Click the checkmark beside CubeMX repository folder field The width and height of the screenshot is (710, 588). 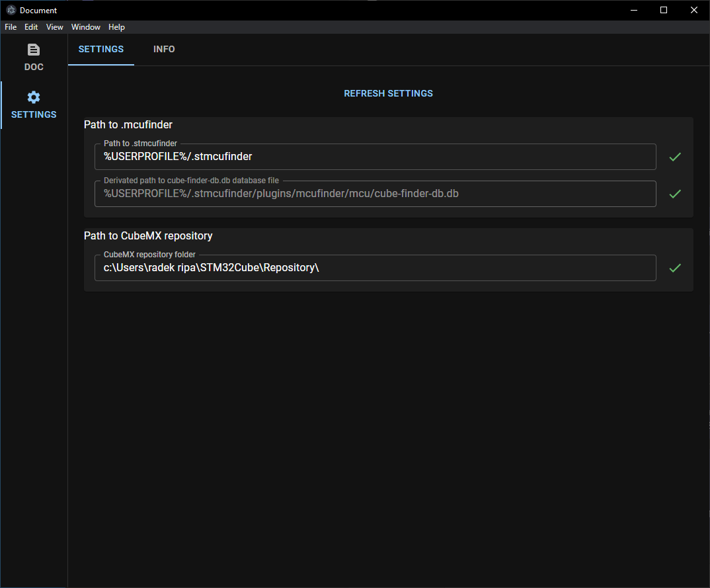(x=675, y=268)
